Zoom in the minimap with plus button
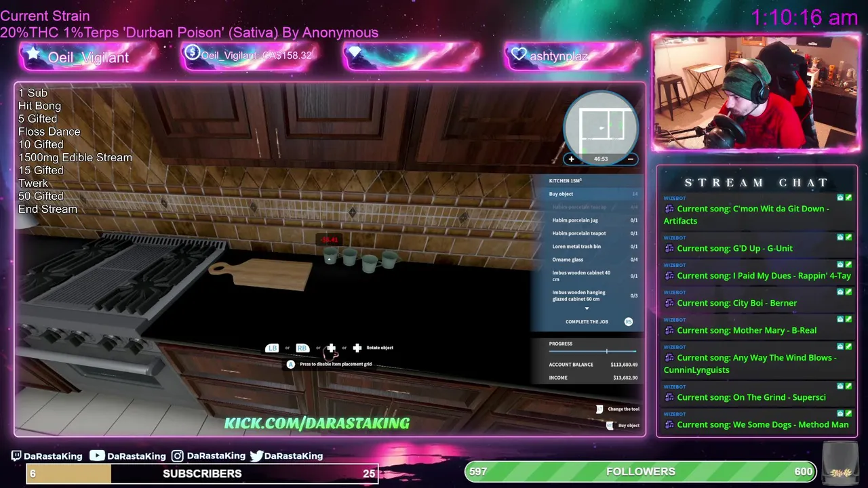 coord(571,159)
